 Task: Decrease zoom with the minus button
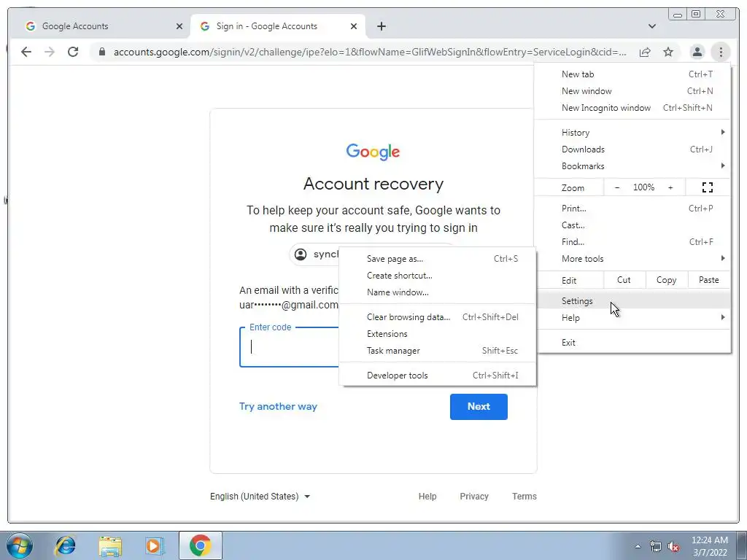point(617,187)
